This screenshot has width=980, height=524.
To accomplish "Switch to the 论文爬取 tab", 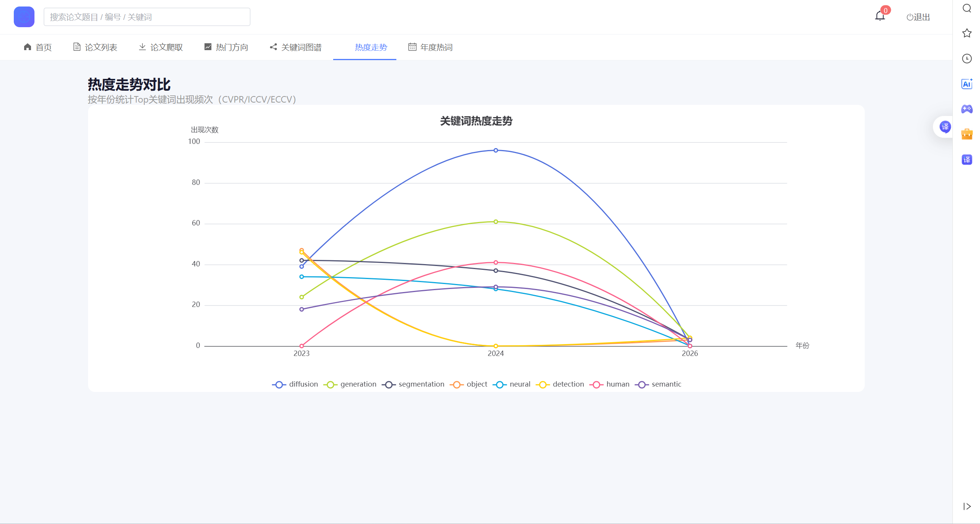I will (x=160, y=47).
